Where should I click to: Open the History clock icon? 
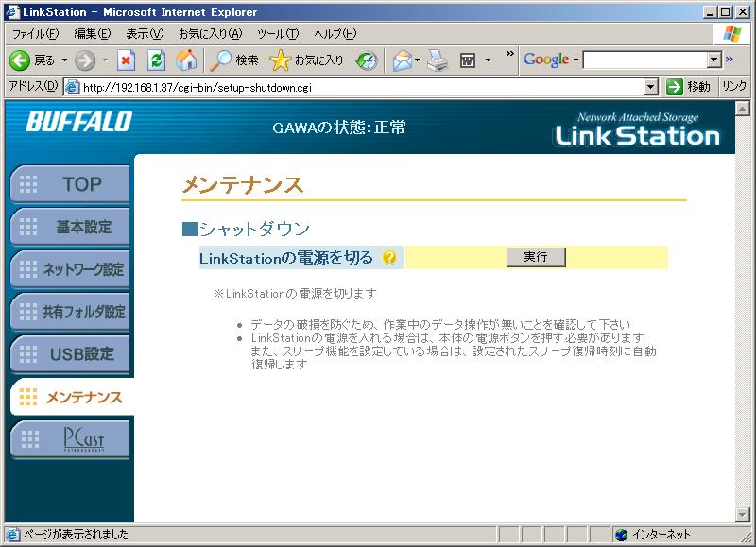(367, 60)
